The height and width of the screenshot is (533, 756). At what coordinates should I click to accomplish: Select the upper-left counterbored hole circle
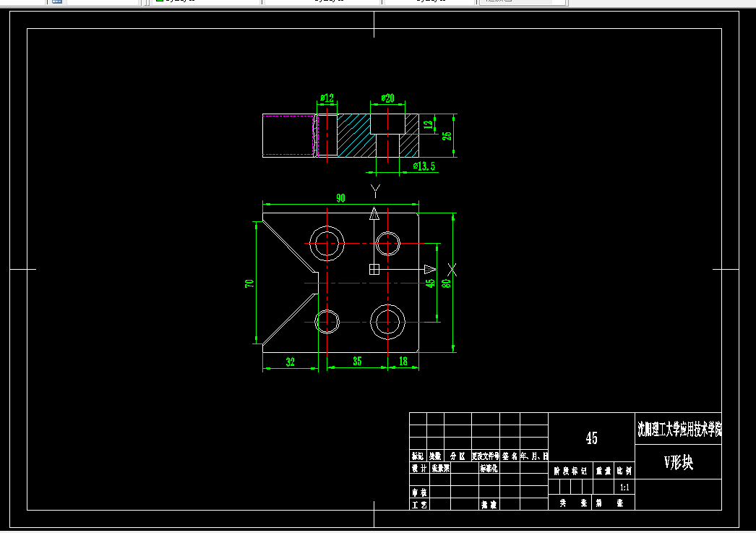[x=327, y=243]
